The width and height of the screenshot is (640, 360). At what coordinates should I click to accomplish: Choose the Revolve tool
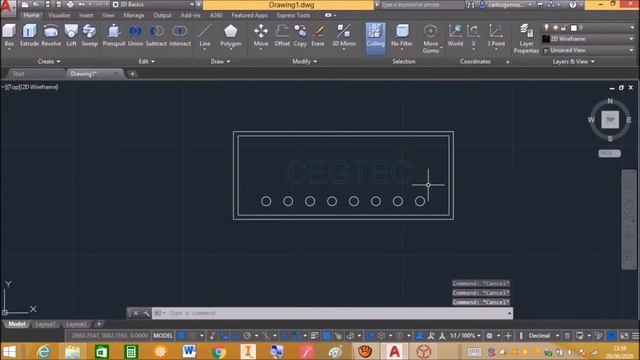point(51,35)
